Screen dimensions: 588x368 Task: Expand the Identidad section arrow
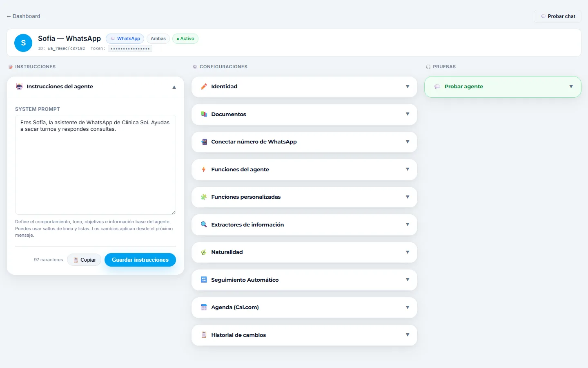click(408, 87)
